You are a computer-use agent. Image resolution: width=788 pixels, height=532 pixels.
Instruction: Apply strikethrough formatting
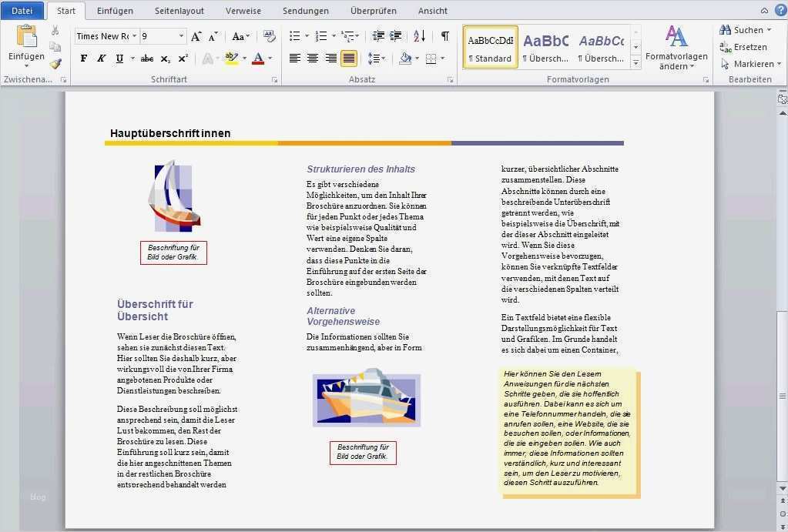coord(147,59)
